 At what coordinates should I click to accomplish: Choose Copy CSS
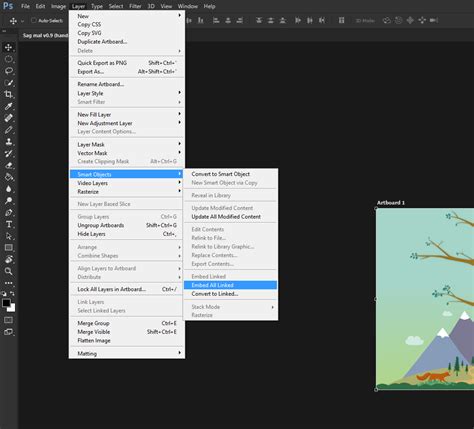point(127,24)
